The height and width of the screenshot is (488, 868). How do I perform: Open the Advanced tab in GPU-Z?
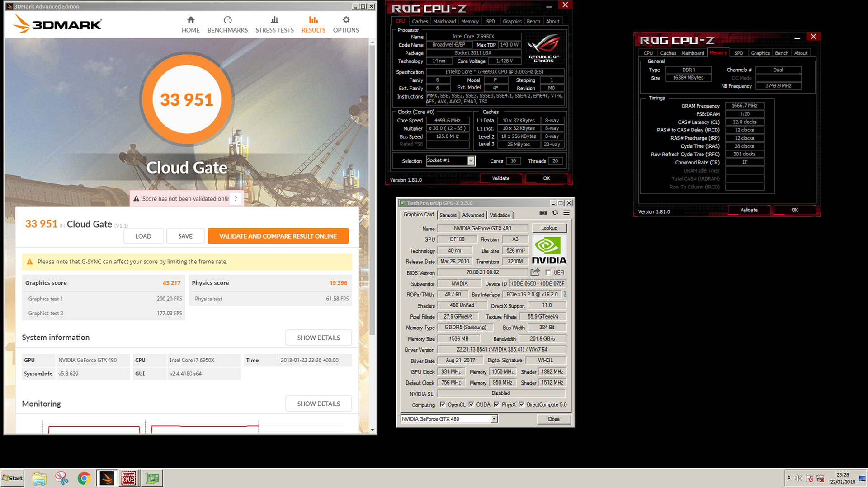pyautogui.click(x=473, y=215)
